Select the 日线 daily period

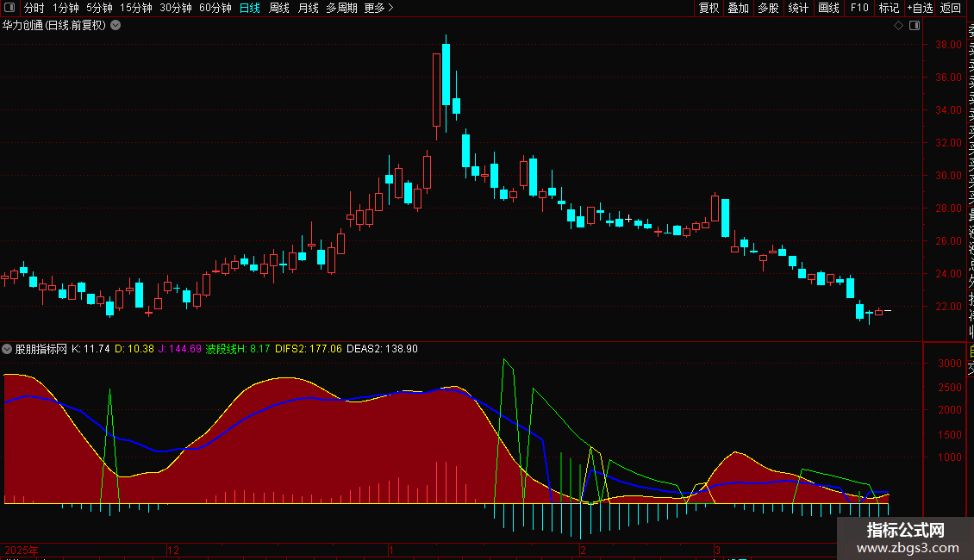pos(250,8)
